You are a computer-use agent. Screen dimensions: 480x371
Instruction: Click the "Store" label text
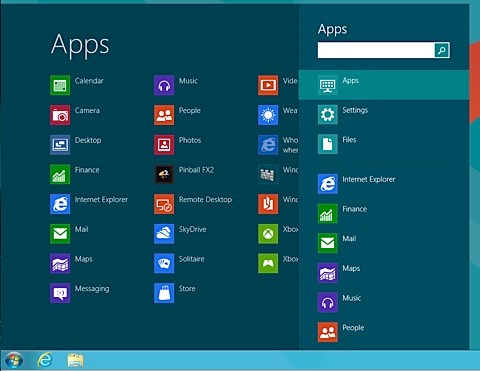pos(187,289)
